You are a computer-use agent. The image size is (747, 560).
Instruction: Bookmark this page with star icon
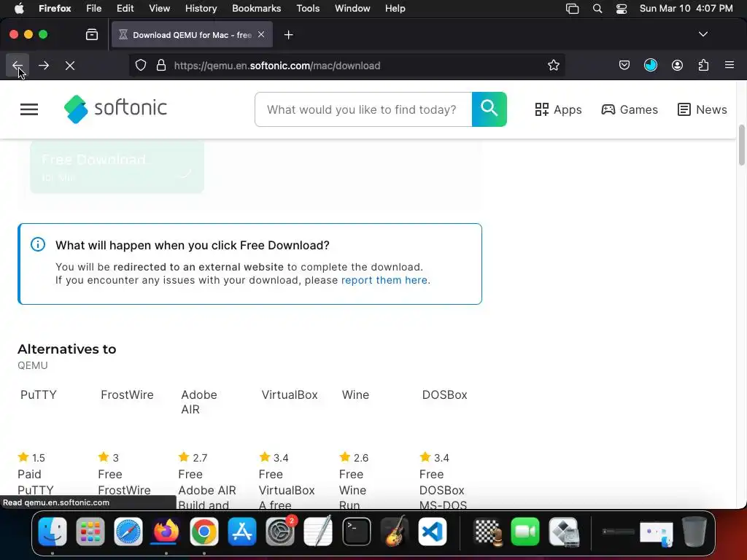coord(553,65)
